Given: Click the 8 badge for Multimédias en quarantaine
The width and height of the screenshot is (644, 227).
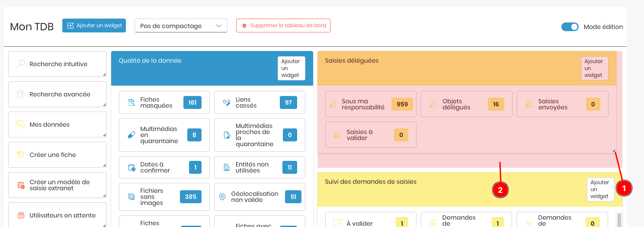Looking at the screenshot, I should [194, 135].
